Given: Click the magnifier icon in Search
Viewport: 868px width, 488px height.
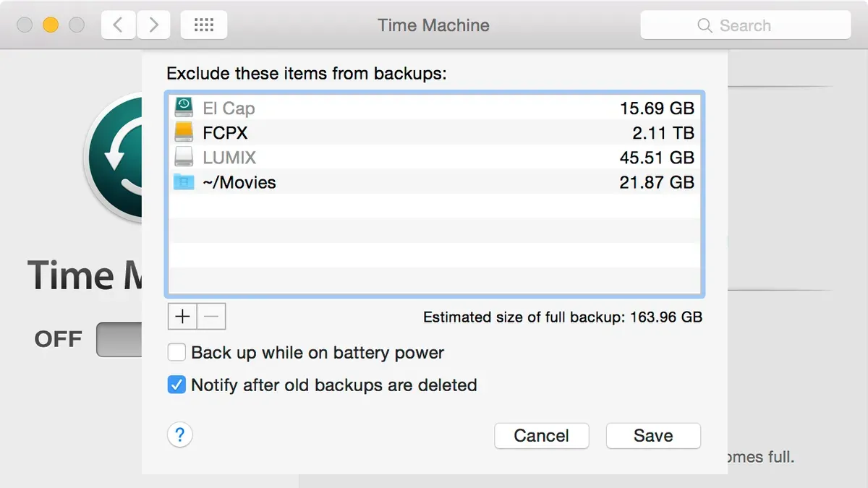Looking at the screenshot, I should pyautogui.click(x=705, y=26).
